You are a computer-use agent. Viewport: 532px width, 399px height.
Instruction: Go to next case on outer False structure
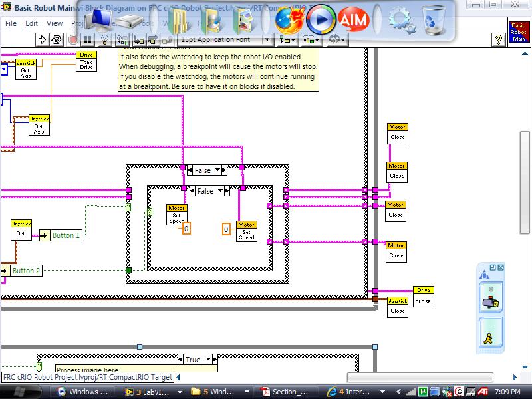[x=224, y=170]
